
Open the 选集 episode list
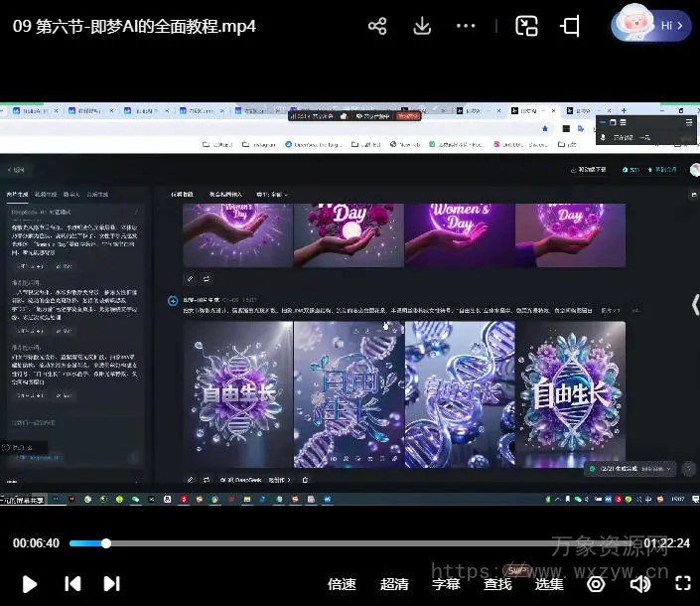(549, 584)
